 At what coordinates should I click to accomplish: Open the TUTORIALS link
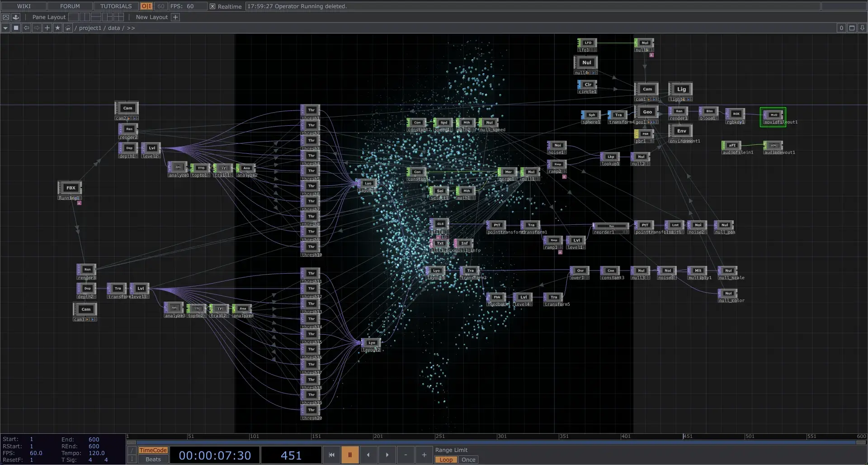(x=116, y=6)
